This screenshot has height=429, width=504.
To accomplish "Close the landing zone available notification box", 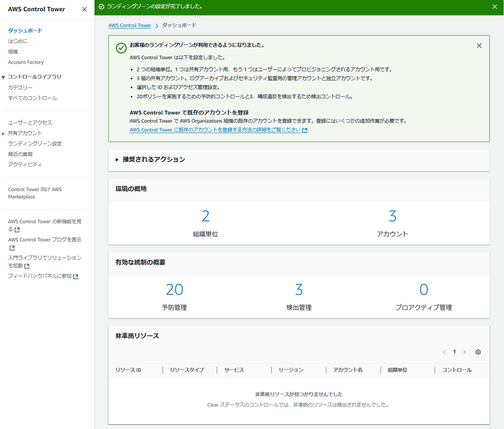I will click(x=479, y=46).
